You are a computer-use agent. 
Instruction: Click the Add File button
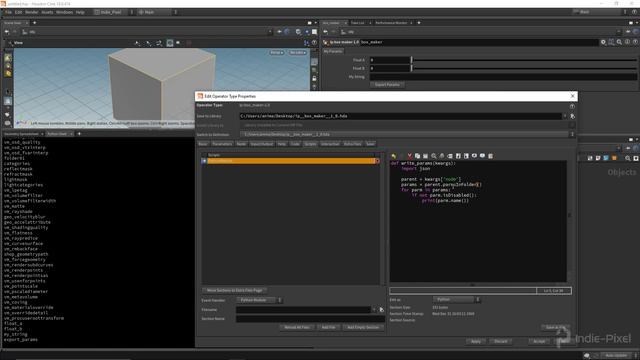(329, 327)
